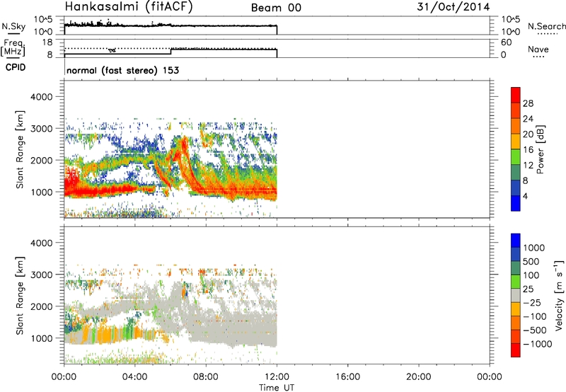Select the 20:00 time tick label
This screenshot has height=392, width=566.
[418, 377]
